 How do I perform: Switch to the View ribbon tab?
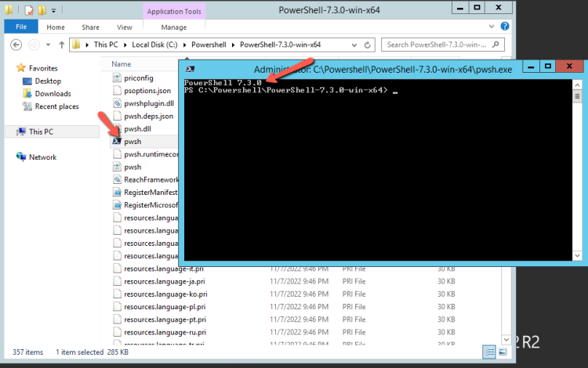point(124,27)
